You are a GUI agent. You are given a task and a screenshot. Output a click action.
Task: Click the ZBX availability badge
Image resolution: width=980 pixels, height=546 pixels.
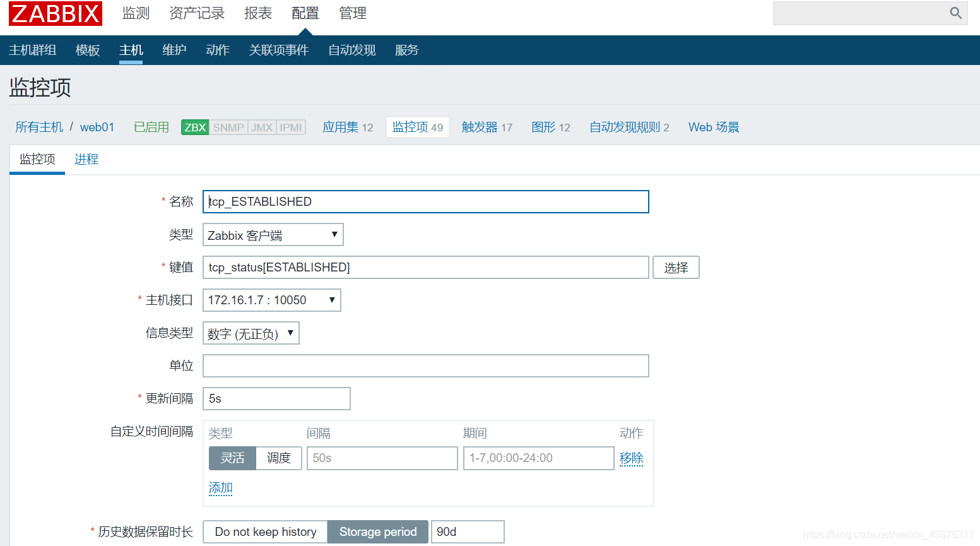point(195,128)
